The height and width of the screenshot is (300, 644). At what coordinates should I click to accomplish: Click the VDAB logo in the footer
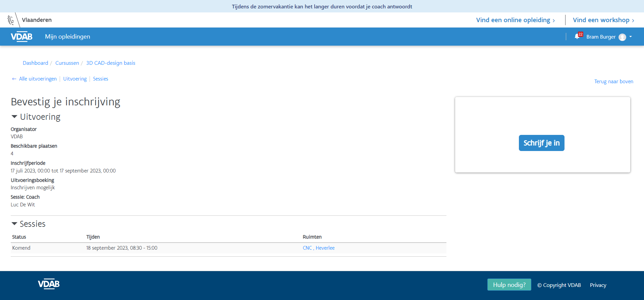(49, 284)
